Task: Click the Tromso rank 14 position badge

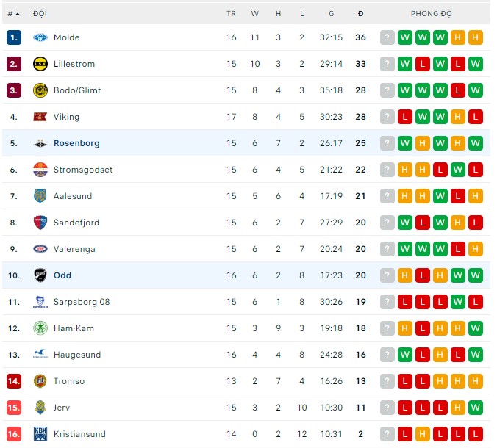Action: 14,381
